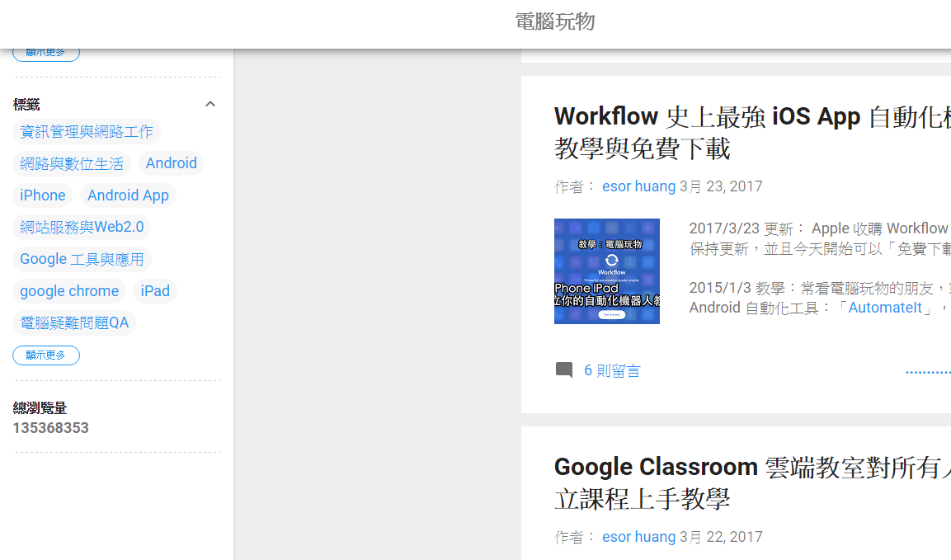The height and width of the screenshot is (560, 951).
Task: Click the 標籤 section heading
Action: coord(26,105)
